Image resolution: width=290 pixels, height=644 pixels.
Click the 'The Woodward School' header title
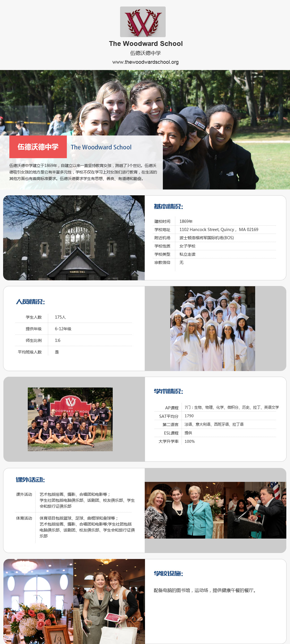tap(146, 44)
